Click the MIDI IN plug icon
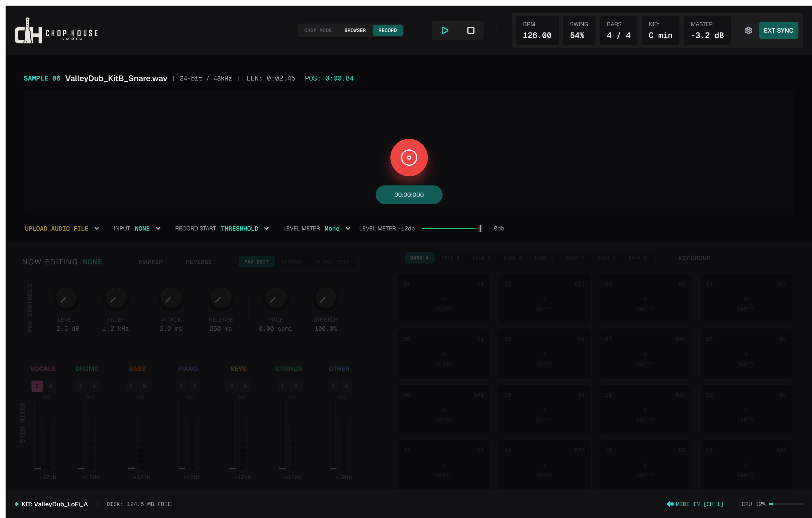 pyautogui.click(x=670, y=504)
